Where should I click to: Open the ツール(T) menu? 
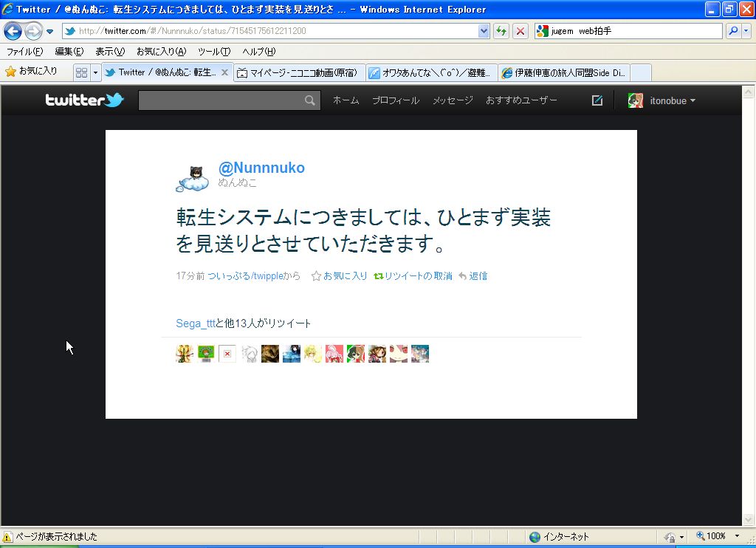pos(214,51)
